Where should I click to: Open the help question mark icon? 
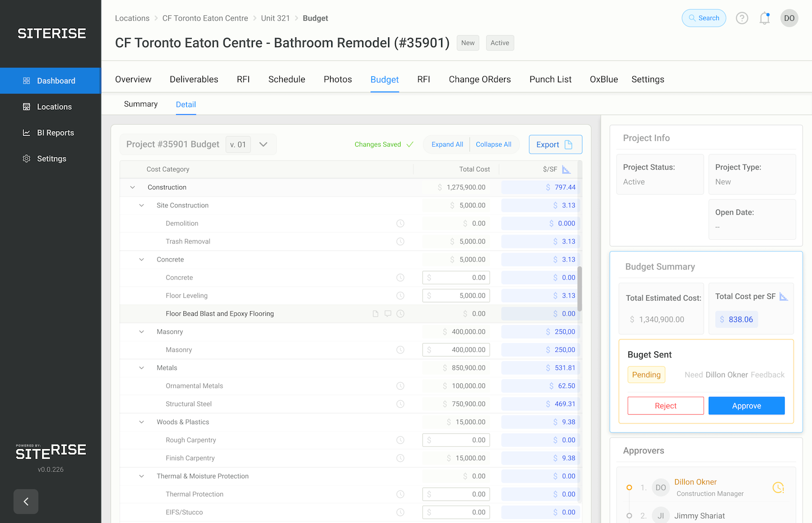tap(742, 18)
